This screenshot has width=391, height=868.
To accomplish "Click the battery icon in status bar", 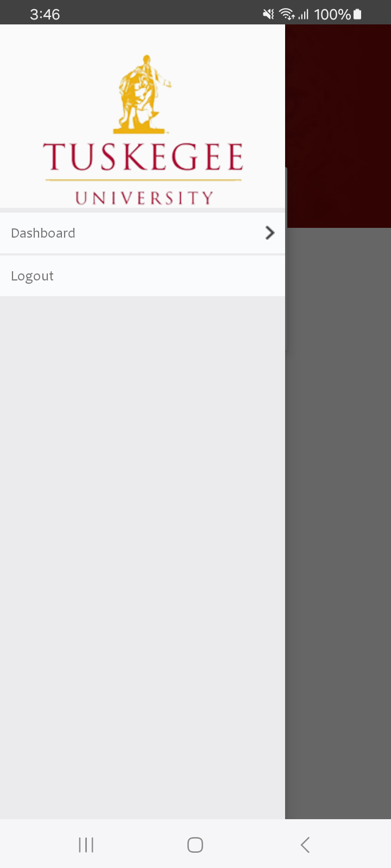I will tap(357, 14).
